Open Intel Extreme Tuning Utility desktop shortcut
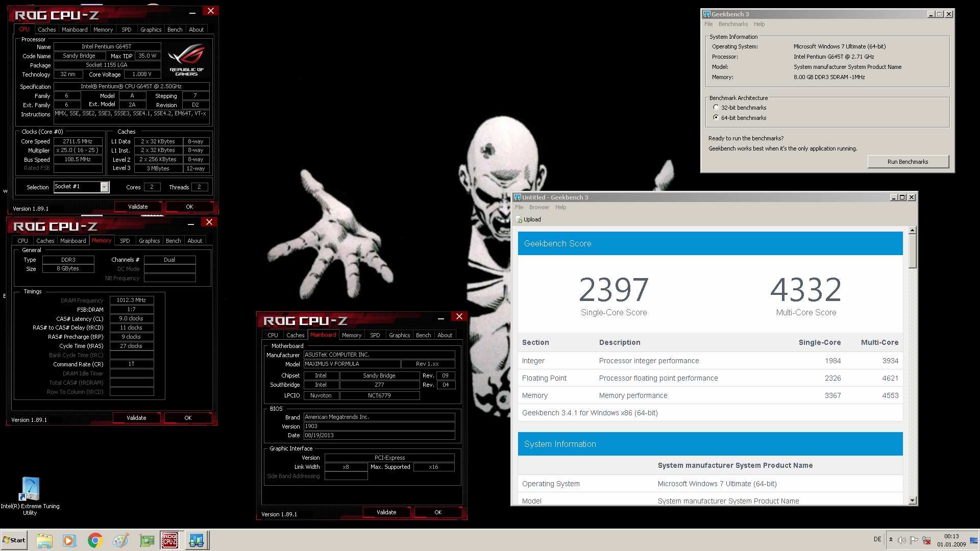 (x=30, y=496)
